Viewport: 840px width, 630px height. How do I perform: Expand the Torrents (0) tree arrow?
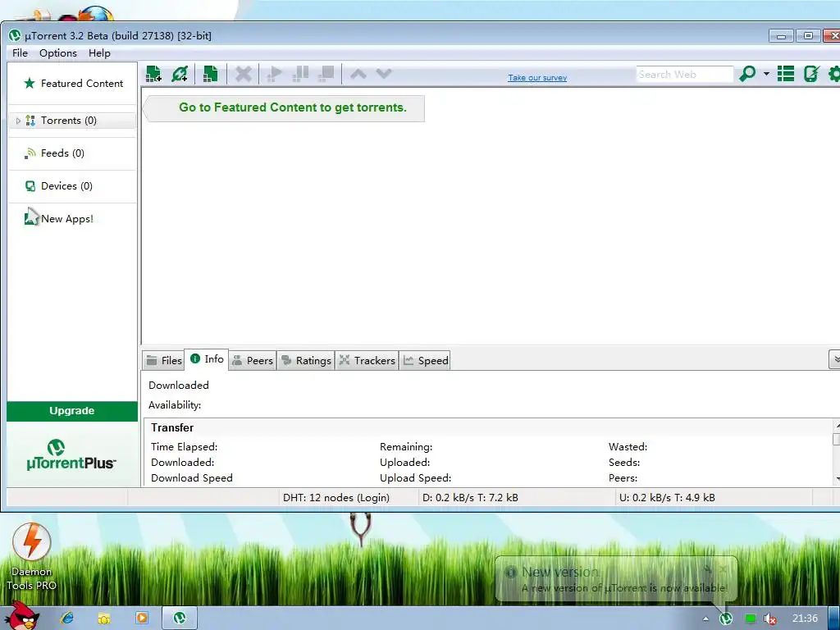(18, 121)
